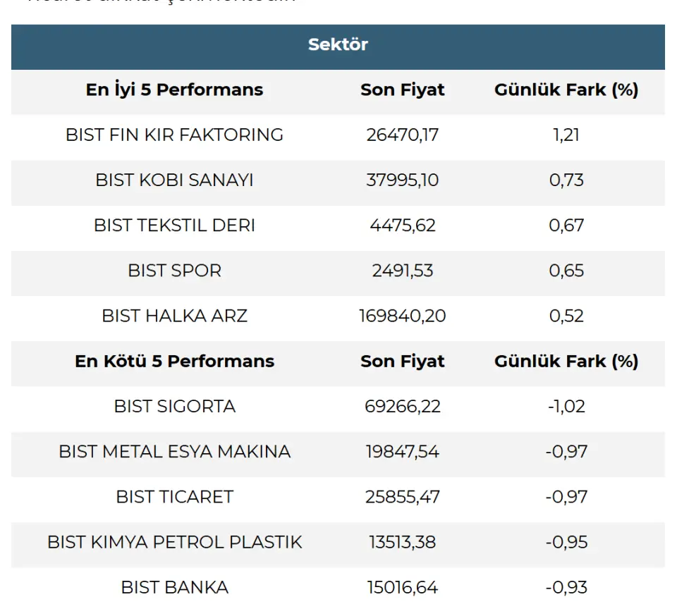The image size is (677, 616).
Task: Click the BIST HALKA ARZ entry
Action: pyautogui.click(x=174, y=316)
